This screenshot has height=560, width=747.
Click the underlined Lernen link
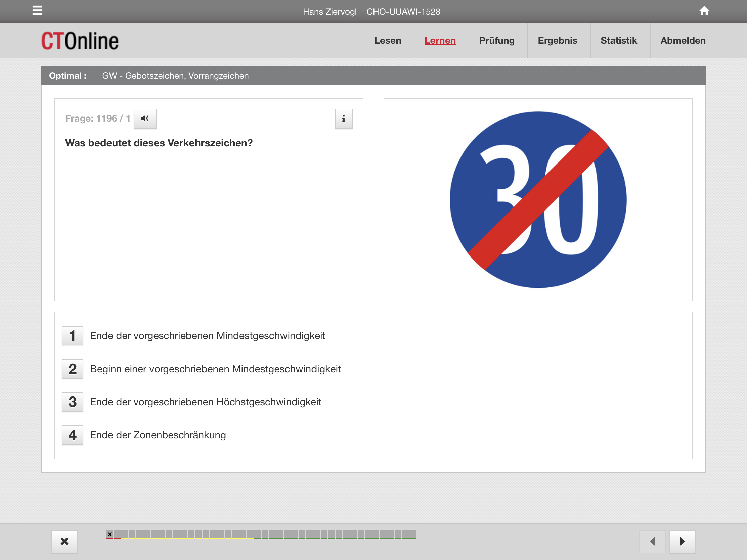click(440, 41)
